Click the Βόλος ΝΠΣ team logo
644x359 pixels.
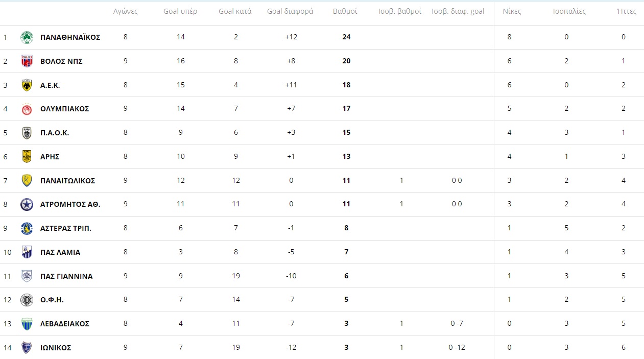pyautogui.click(x=27, y=61)
